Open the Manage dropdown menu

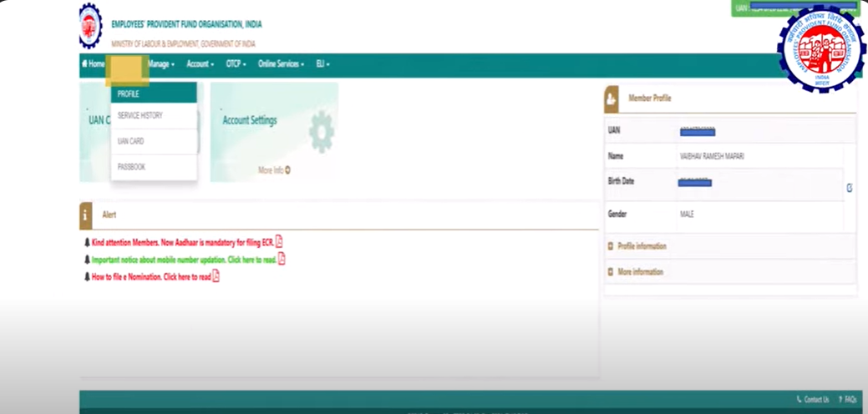(x=160, y=64)
